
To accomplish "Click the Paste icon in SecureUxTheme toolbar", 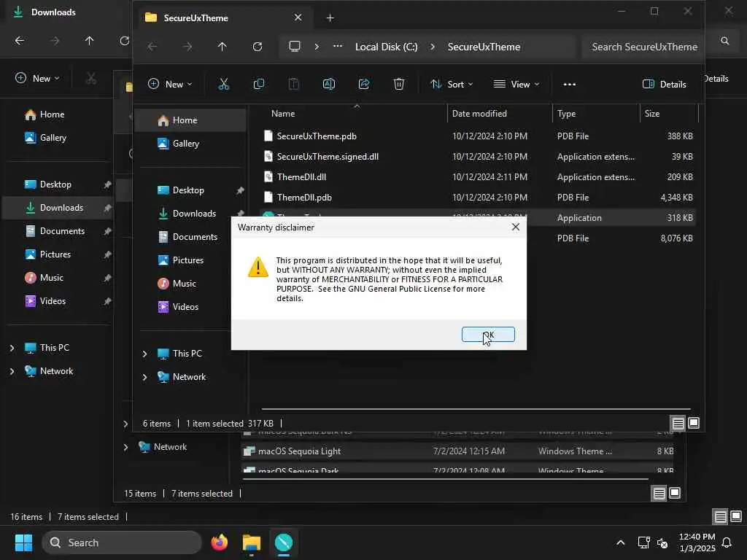I will point(294,85).
